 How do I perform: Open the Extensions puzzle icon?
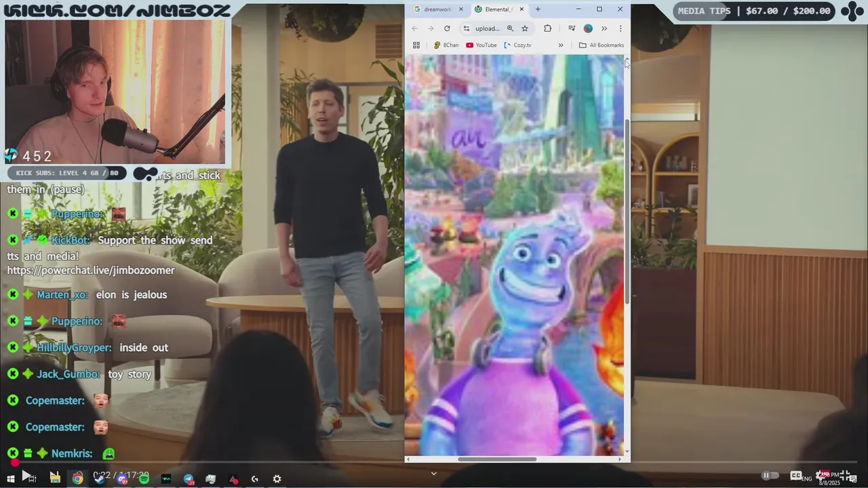tap(547, 28)
